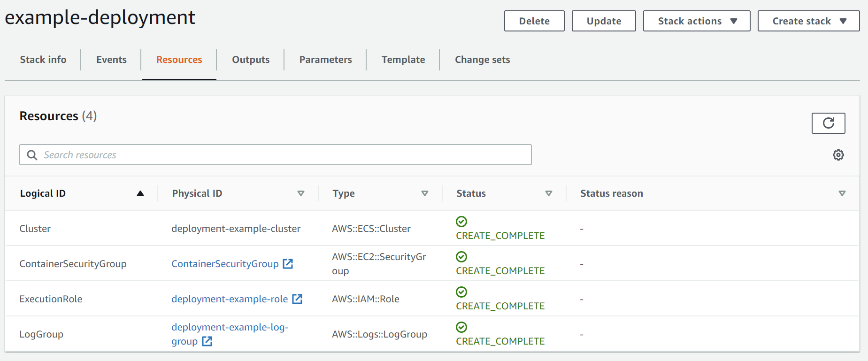Screen dimensions: 868x361
Task: Click external link icon next to deployment-example-role
Action: [297, 299]
